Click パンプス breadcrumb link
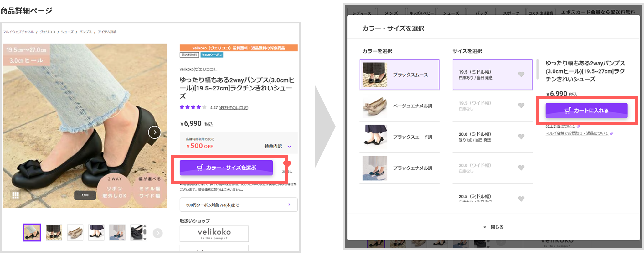Screen dimensions: 644x253 click(x=85, y=32)
